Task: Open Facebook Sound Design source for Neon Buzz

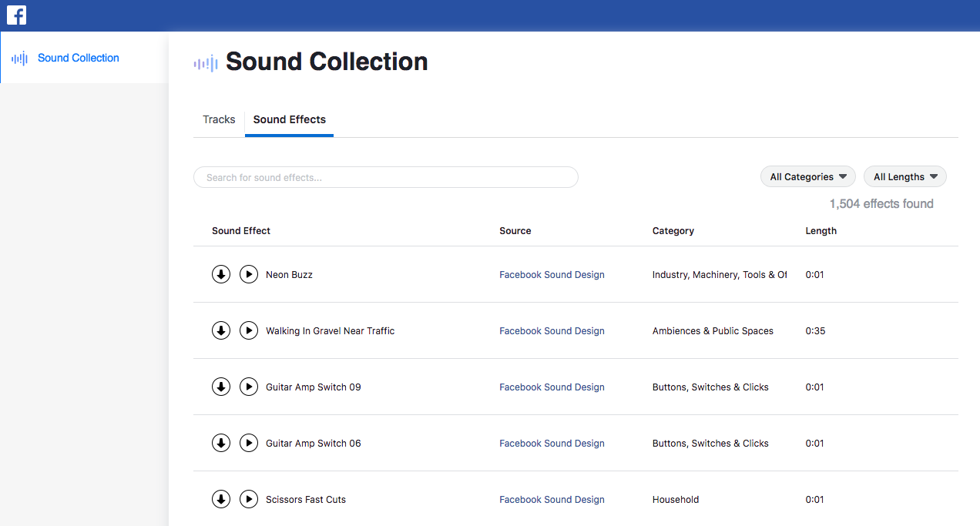Action: pyautogui.click(x=552, y=275)
